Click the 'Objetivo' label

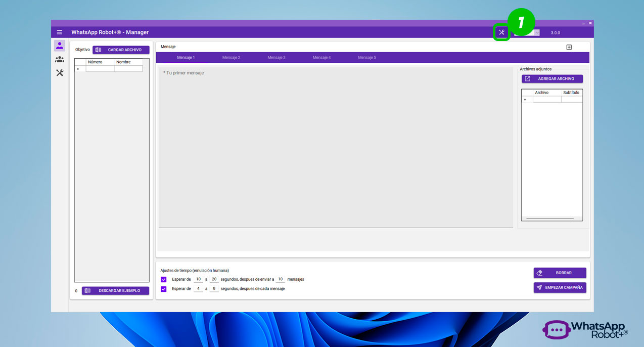click(x=82, y=50)
